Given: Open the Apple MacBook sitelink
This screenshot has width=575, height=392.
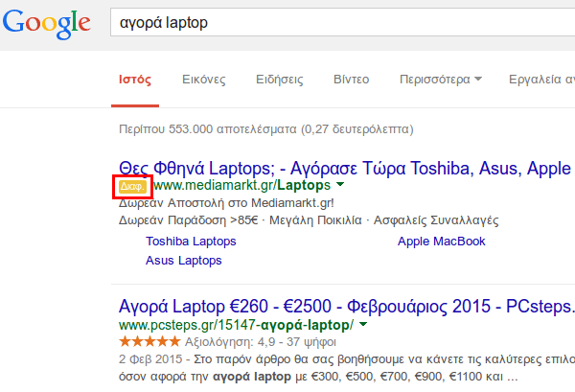Looking at the screenshot, I should pos(442,242).
